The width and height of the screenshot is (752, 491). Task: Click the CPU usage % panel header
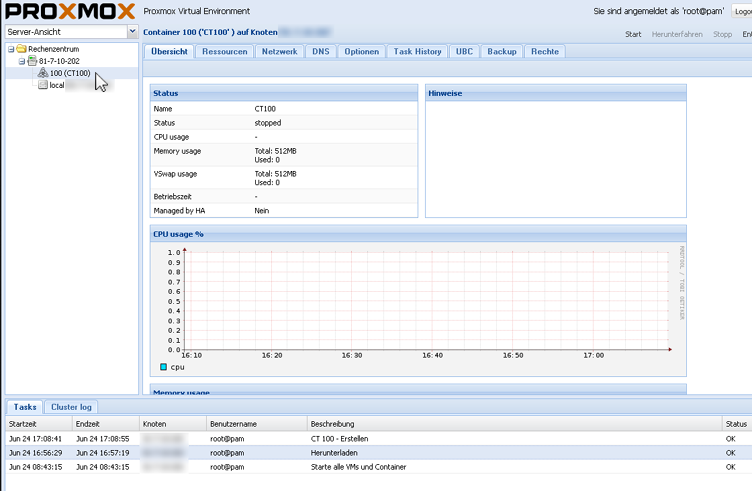418,234
